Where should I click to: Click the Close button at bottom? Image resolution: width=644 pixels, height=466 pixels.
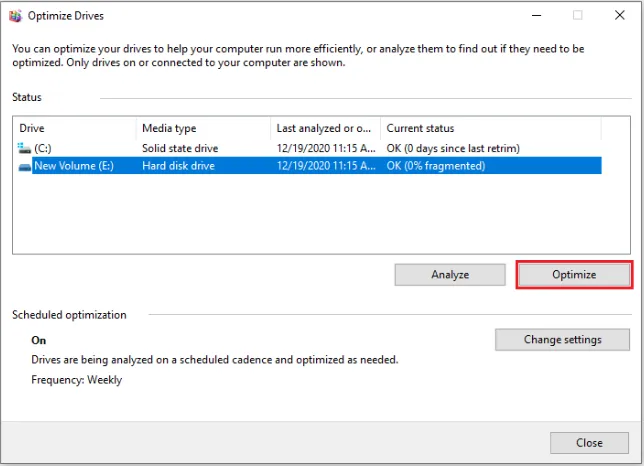click(589, 443)
